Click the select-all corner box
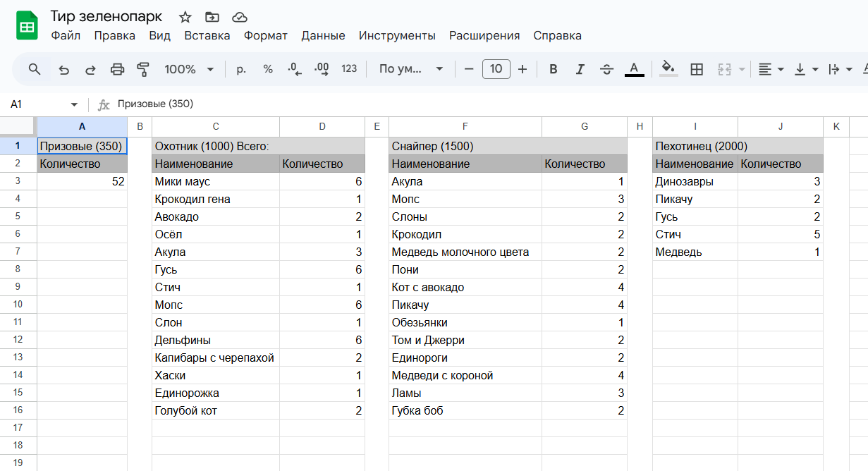Image resolution: width=868 pixels, height=471 pixels. 18,127
